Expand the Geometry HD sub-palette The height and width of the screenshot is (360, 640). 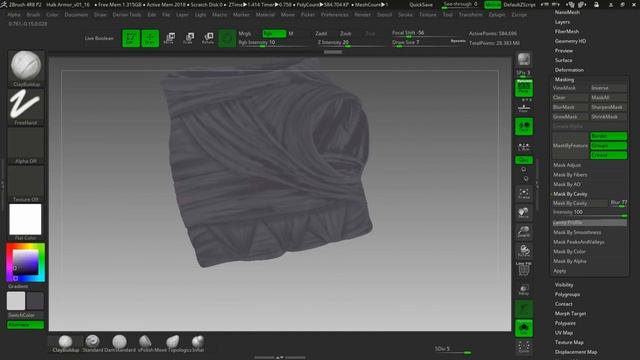(570, 41)
